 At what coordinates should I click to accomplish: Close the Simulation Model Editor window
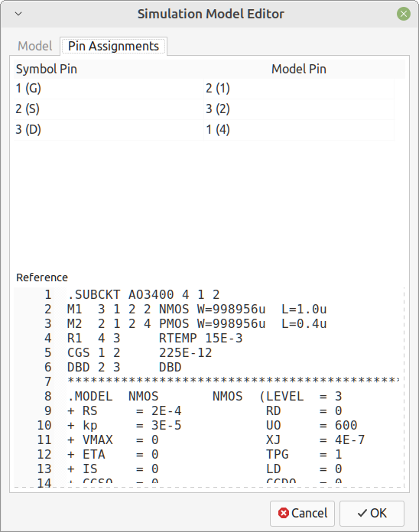[x=404, y=14]
